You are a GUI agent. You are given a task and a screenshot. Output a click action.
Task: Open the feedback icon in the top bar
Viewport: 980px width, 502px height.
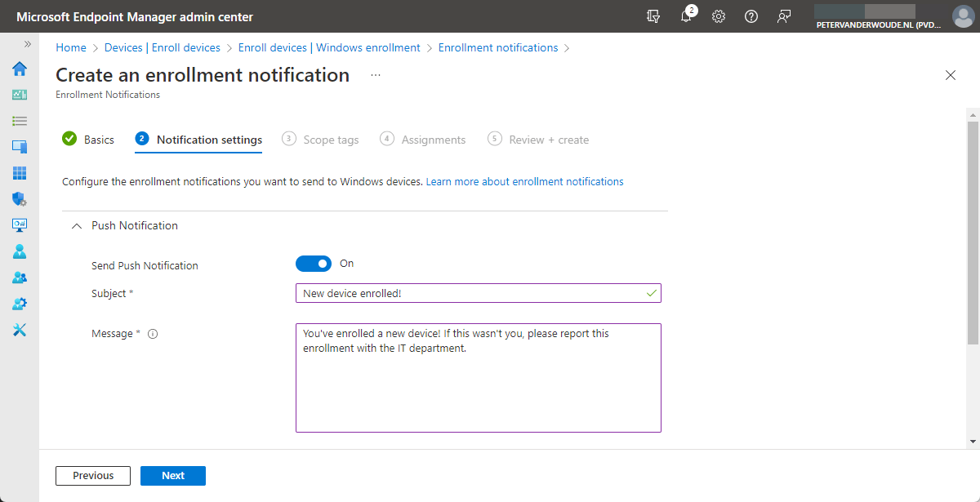[784, 16]
